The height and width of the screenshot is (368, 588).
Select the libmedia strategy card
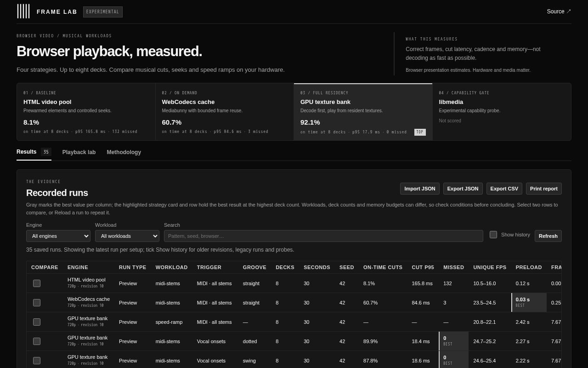(502, 112)
